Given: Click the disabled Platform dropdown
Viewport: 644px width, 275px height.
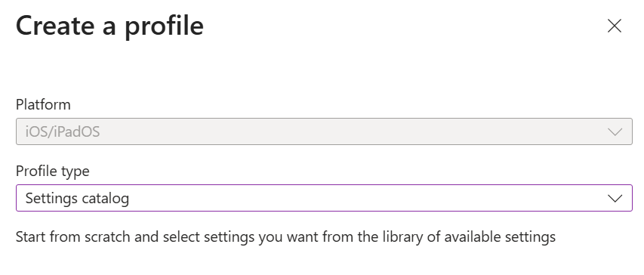Looking at the screenshot, I should pyautogui.click(x=324, y=131).
